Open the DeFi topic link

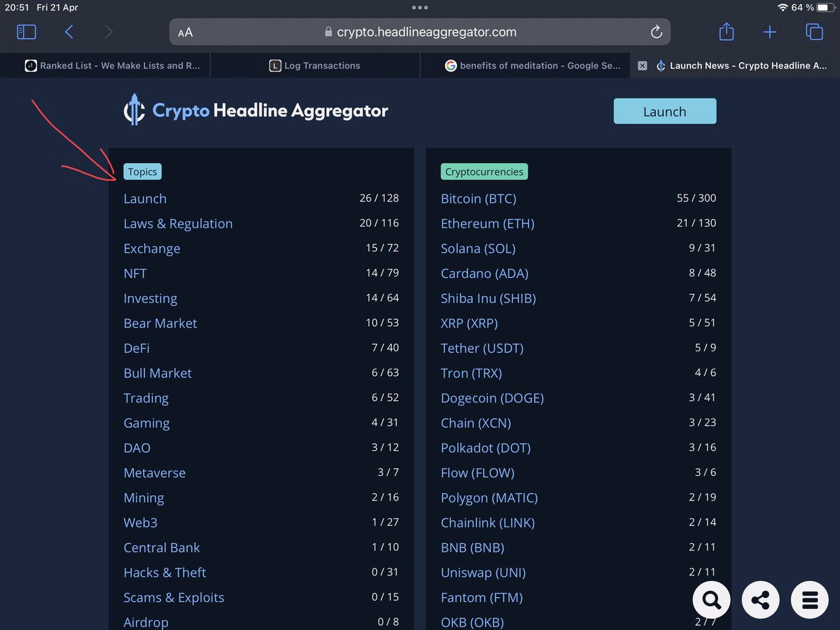click(x=136, y=349)
